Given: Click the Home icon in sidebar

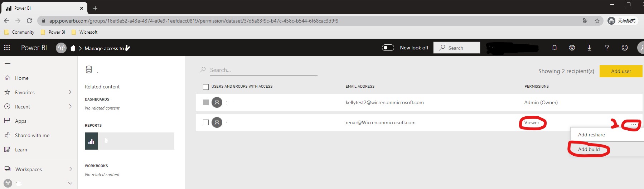Looking at the screenshot, I should pyautogui.click(x=7, y=78).
